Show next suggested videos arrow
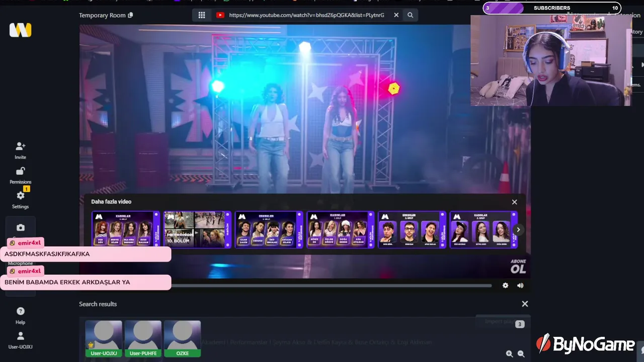Image resolution: width=644 pixels, height=362 pixels. 518,230
